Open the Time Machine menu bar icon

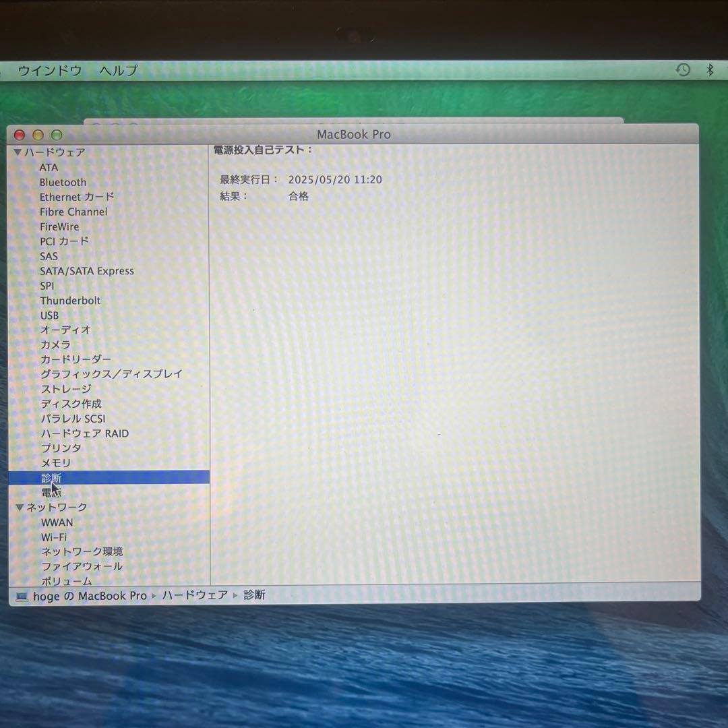coord(683,69)
